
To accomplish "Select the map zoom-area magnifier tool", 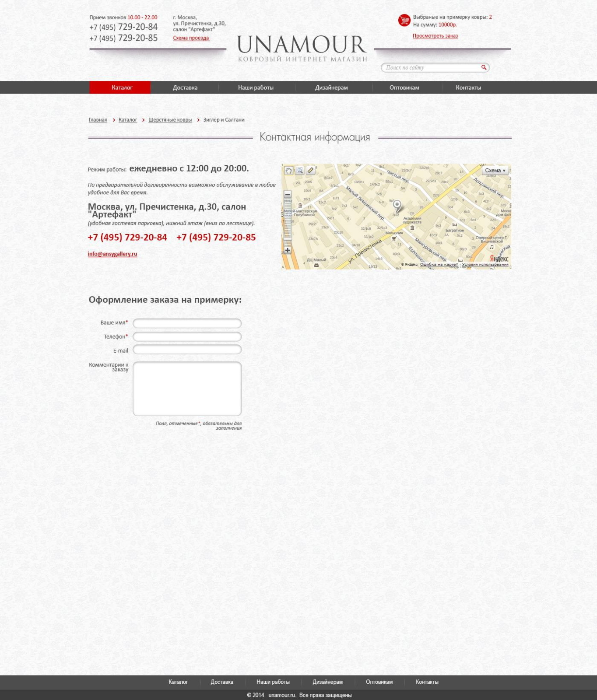I will [299, 171].
